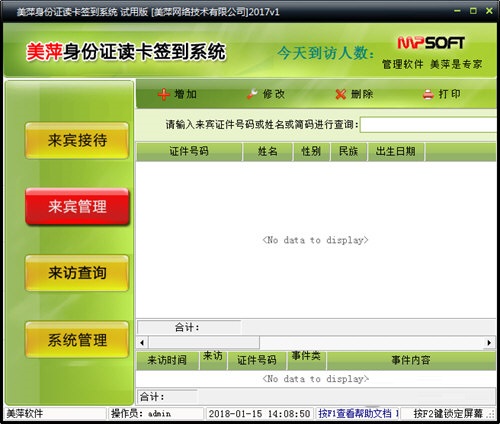The image size is (500, 424).
Task: Click the horizontal scrollbar left arrow
Action: (x=142, y=343)
